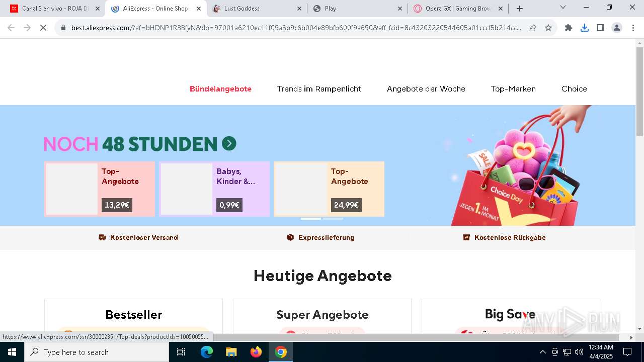The image size is (644, 362).
Task: Click the 0,99€ card product thumbnail
Action: pyautogui.click(x=187, y=189)
